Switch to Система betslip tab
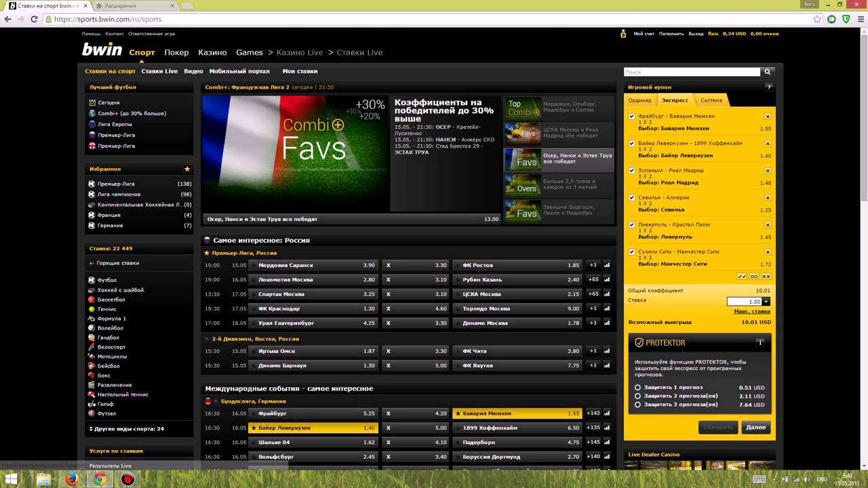Viewport: 868px width, 488px height. coord(711,100)
